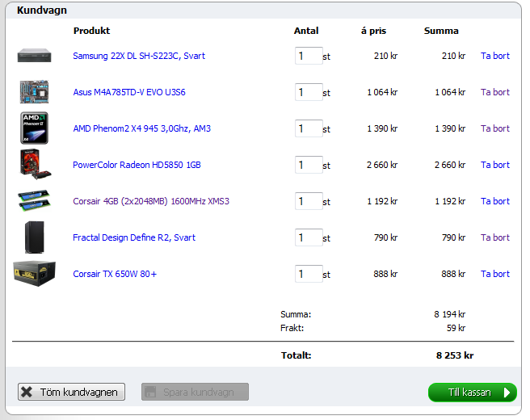This screenshot has width=530, height=420.
Task: Open the Fractal Design Define R2 link
Action: pyautogui.click(x=134, y=237)
